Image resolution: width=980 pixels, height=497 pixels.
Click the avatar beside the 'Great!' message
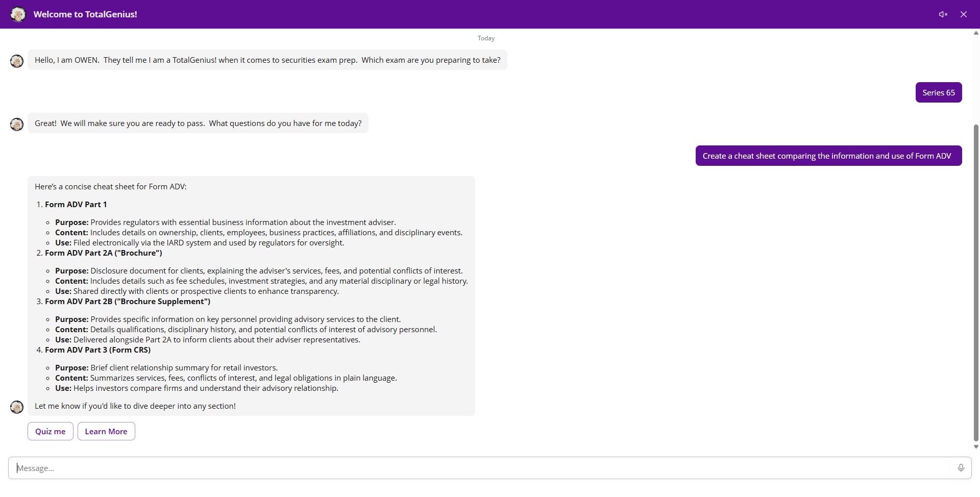(17, 125)
